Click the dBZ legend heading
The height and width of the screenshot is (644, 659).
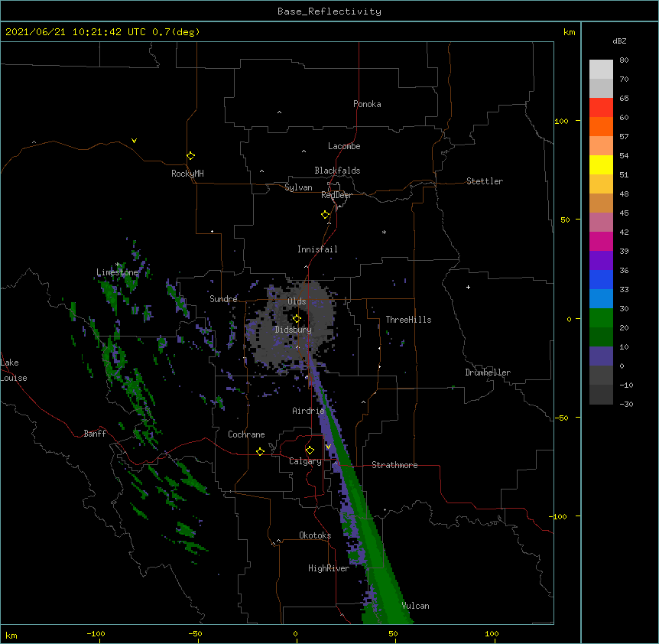pyautogui.click(x=619, y=41)
